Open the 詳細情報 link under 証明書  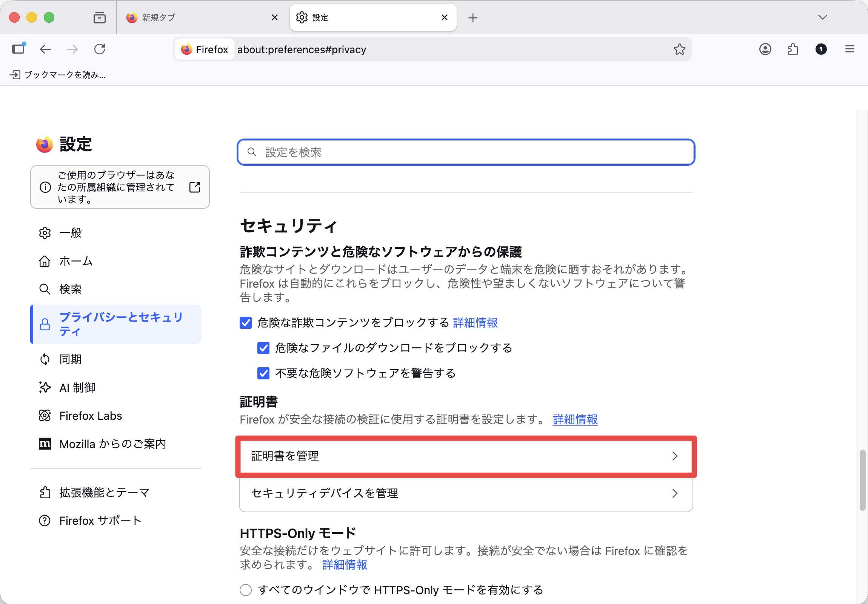[x=575, y=419]
